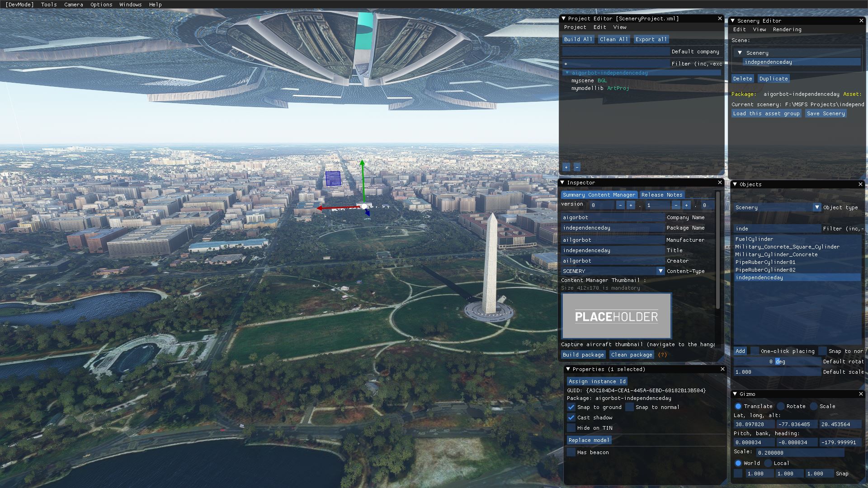The width and height of the screenshot is (868, 488).
Task: Enable One-click placing checkbox
Action: [x=755, y=351]
